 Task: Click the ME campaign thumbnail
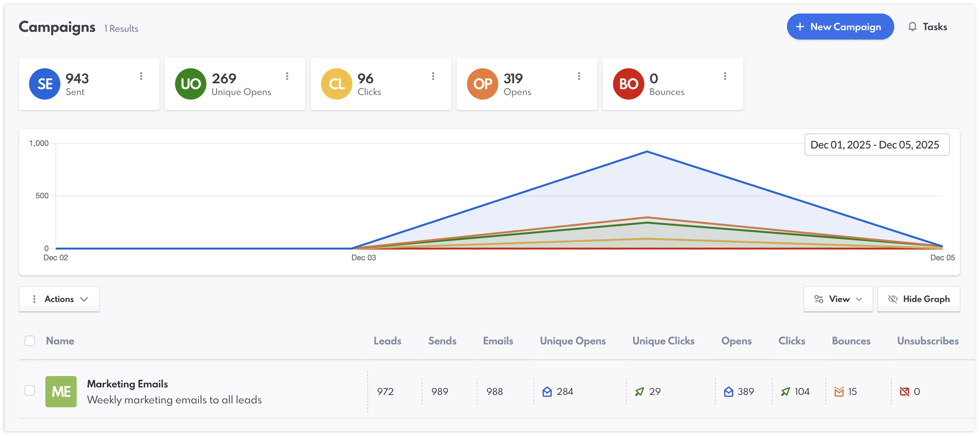click(x=61, y=391)
